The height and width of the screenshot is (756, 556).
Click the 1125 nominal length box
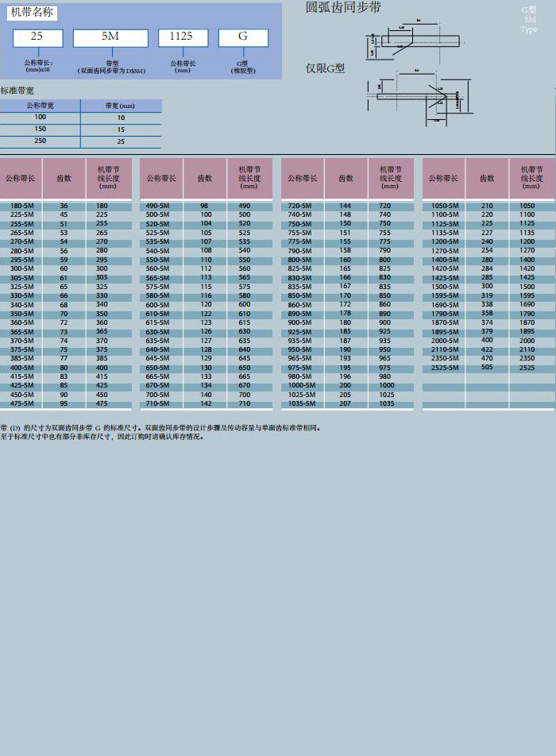[183, 37]
